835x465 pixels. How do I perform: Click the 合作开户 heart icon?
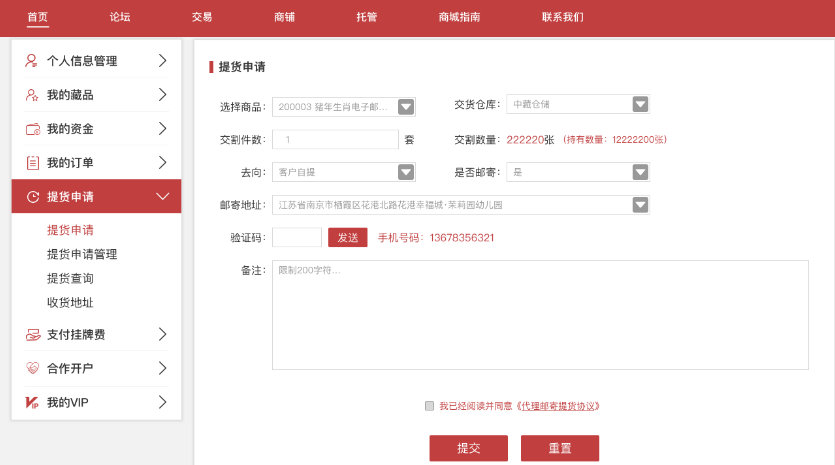point(32,368)
